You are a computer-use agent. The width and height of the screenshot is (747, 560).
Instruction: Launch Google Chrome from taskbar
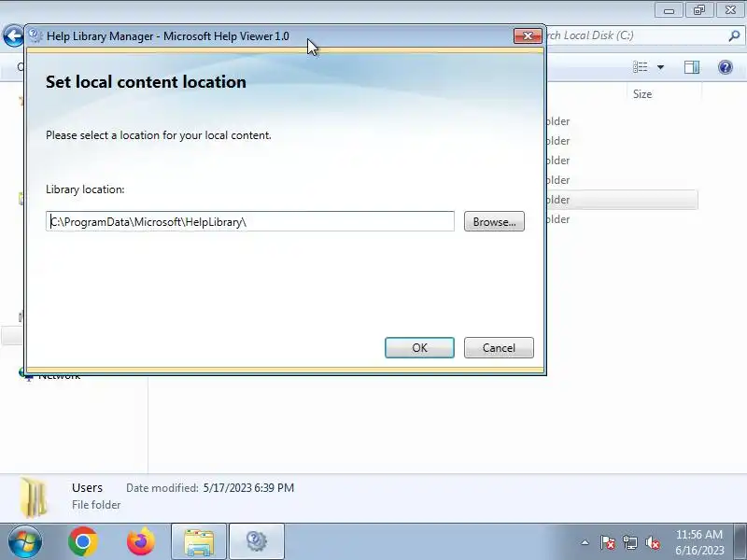tap(82, 541)
